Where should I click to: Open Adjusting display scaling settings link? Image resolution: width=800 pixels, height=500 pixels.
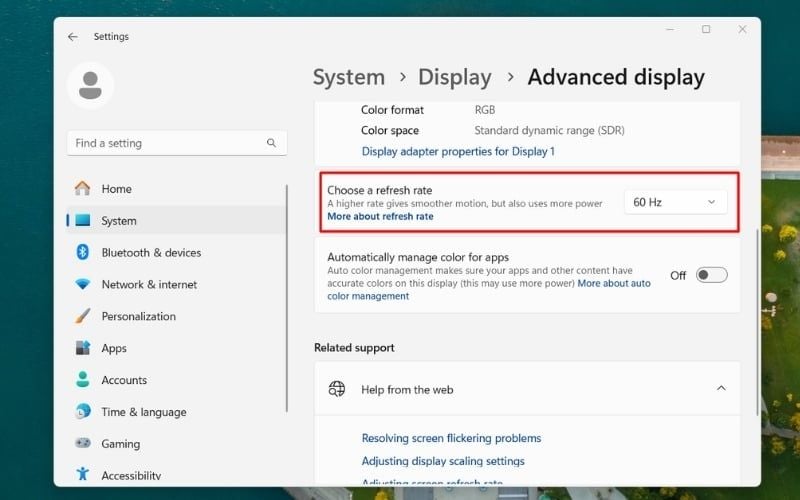click(x=443, y=461)
